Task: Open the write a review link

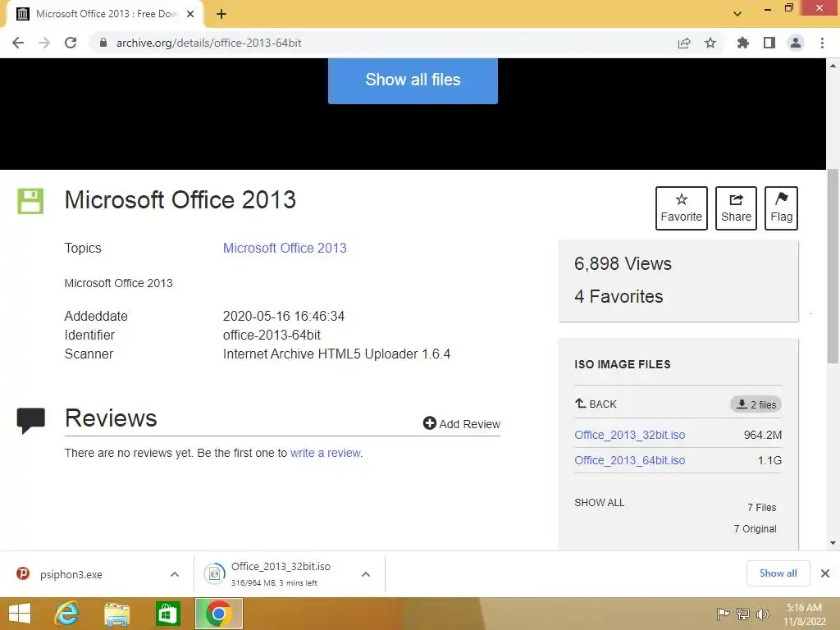Action: tap(325, 453)
